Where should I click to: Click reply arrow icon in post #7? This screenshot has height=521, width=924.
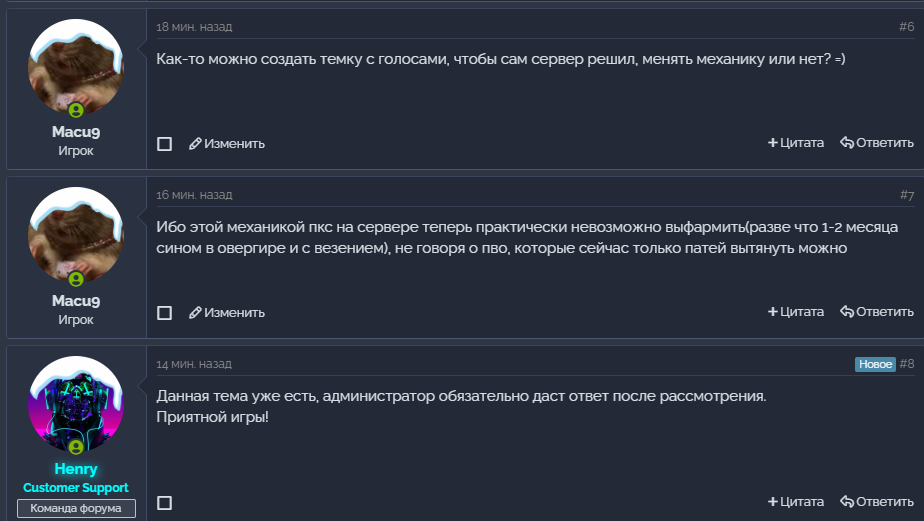click(x=846, y=312)
